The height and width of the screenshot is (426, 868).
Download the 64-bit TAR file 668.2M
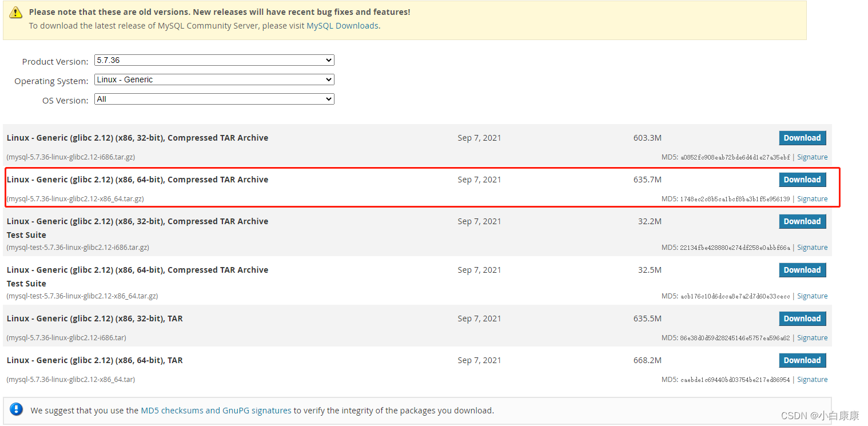coord(802,360)
